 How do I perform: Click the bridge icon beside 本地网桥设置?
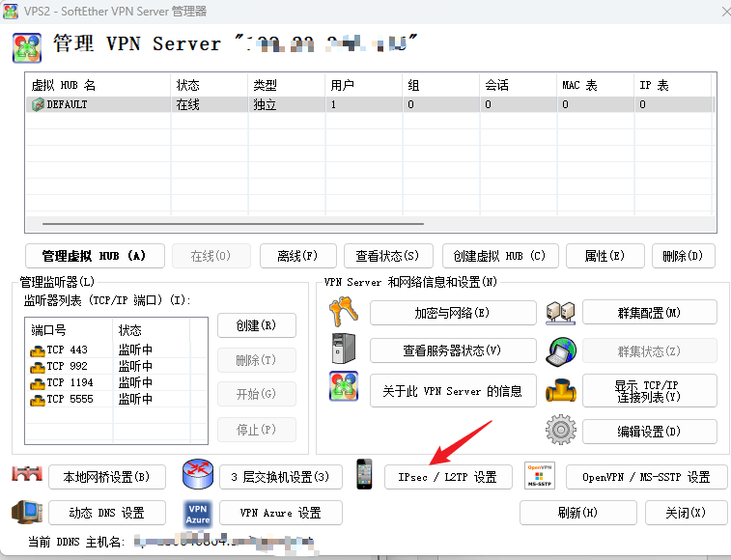click(x=29, y=476)
